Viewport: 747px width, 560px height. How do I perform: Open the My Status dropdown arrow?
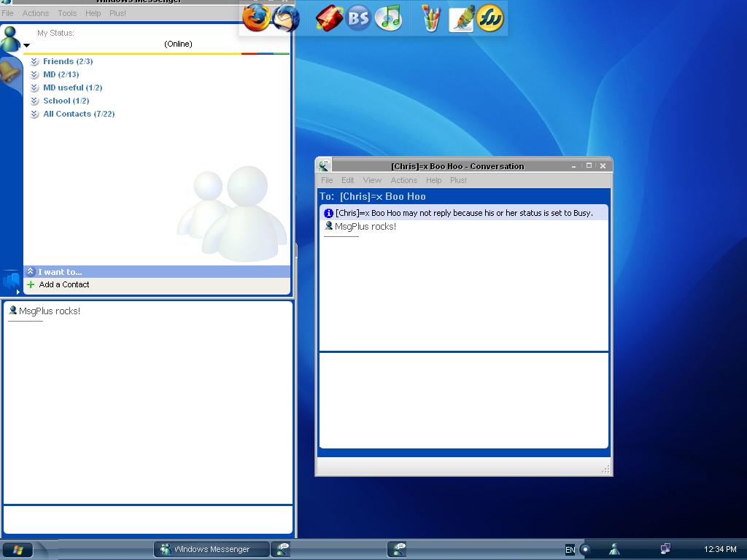(27, 45)
